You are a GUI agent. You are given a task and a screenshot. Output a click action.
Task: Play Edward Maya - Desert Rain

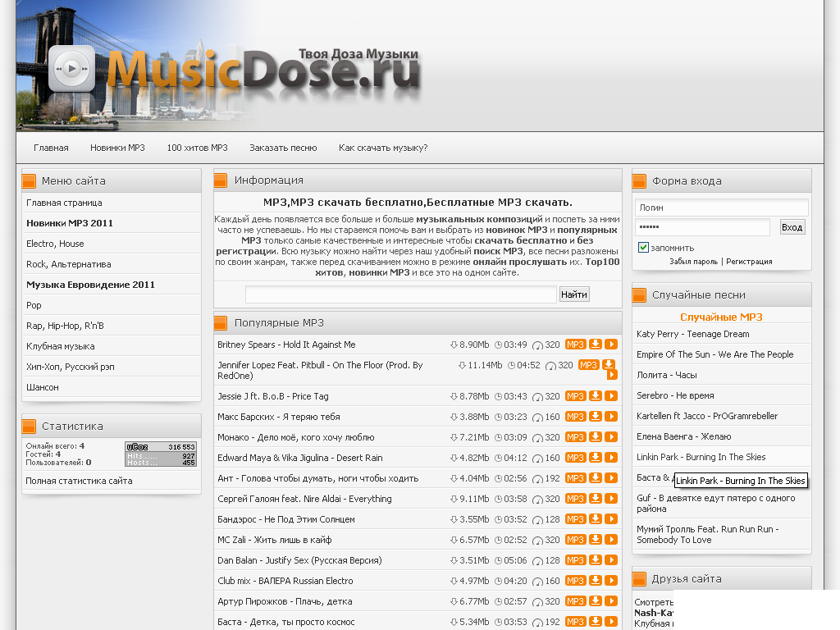click(x=611, y=458)
